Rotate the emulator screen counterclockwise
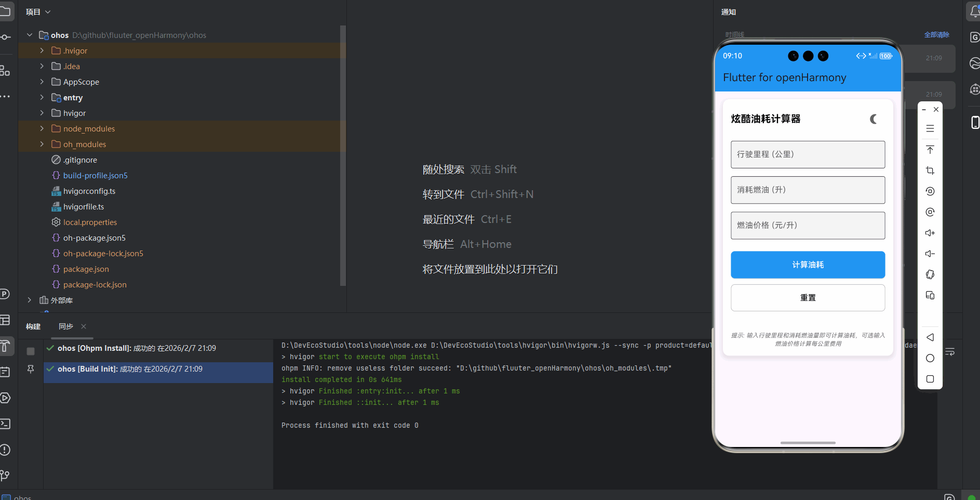980x500 pixels. [930, 191]
